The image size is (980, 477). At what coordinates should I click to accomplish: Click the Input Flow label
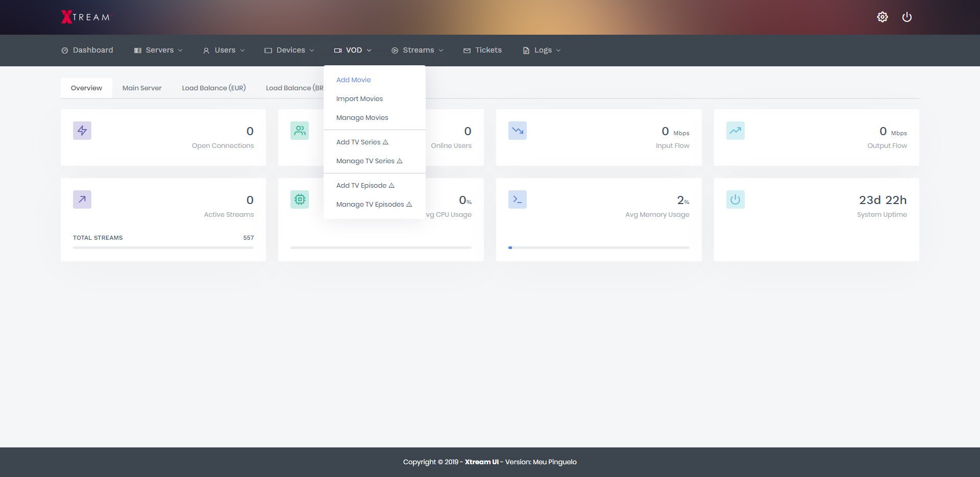point(672,146)
